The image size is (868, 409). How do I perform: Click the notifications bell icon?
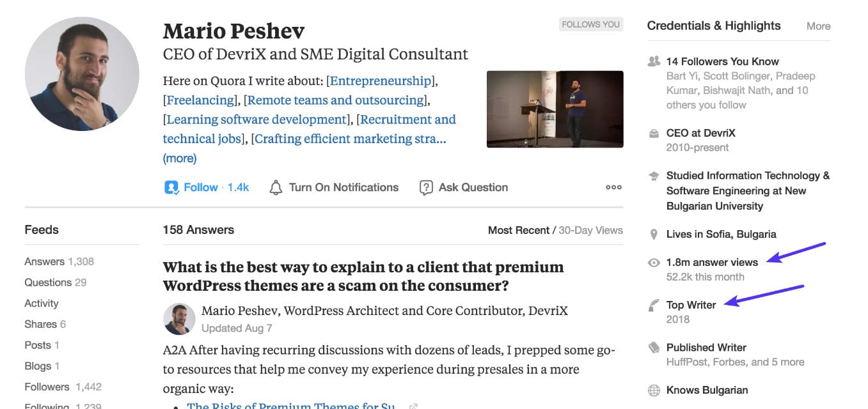pos(276,187)
